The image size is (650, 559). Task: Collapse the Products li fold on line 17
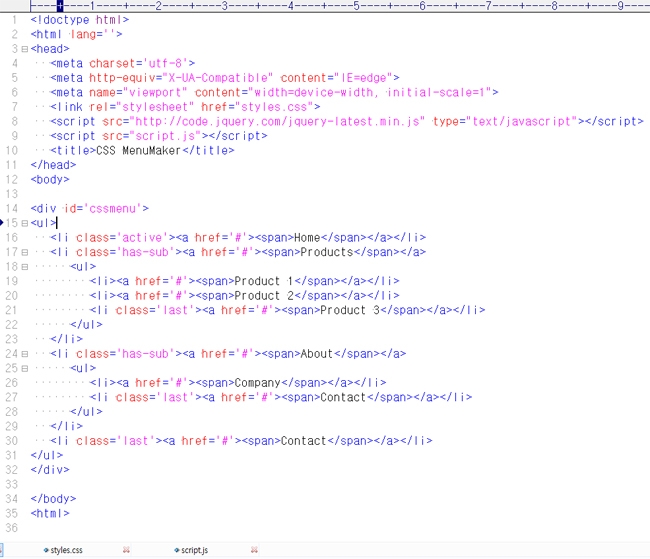[x=24, y=252]
